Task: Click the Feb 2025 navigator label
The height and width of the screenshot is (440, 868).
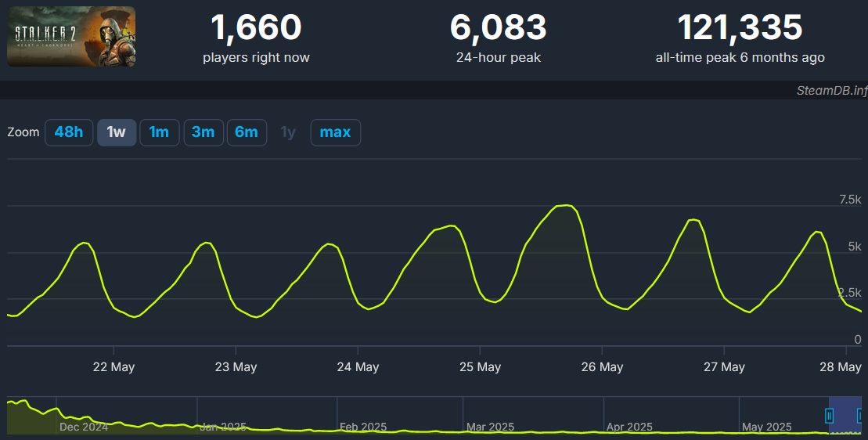Action: [x=363, y=427]
